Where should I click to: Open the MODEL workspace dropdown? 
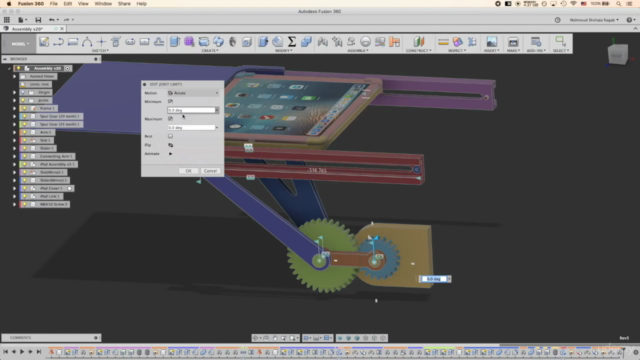19,44
